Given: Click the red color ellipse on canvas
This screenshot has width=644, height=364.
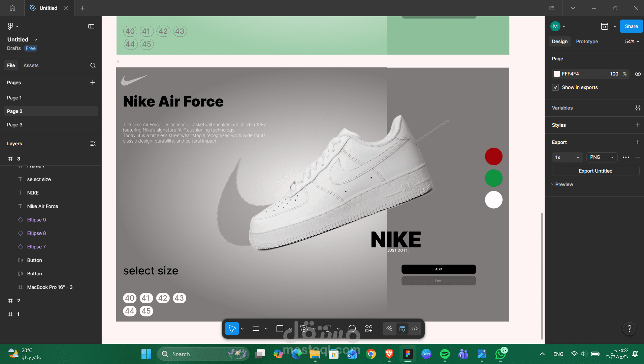Looking at the screenshot, I should pyautogui.click(x=493, y=156).
